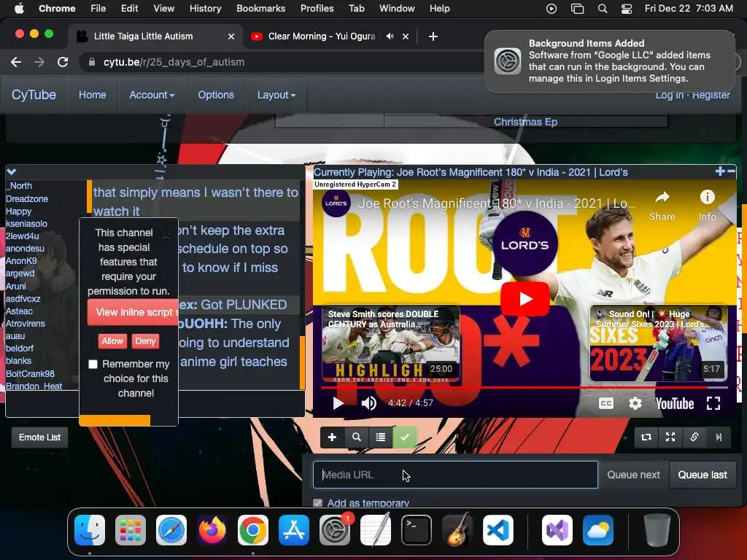Open the Lord's channel avatar in player
This screenshot has width=747, height=560.
tap(336, 203)
